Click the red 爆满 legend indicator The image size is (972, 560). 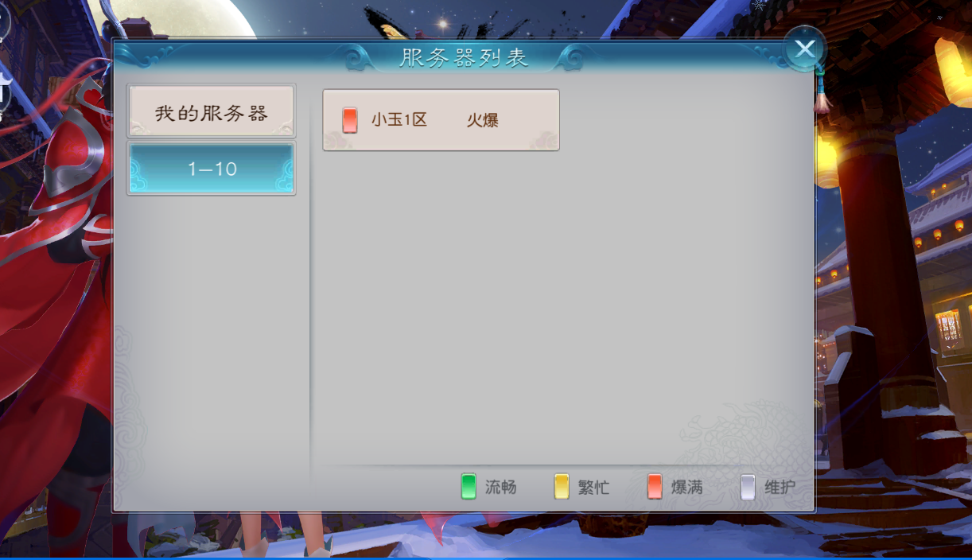(655, 486)
